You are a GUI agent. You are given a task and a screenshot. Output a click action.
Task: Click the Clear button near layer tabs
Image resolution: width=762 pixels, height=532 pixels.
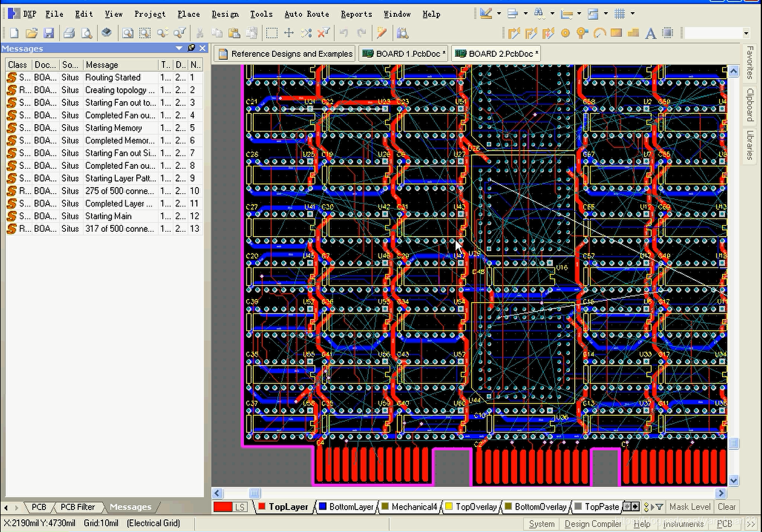click(x=726, y=507)
